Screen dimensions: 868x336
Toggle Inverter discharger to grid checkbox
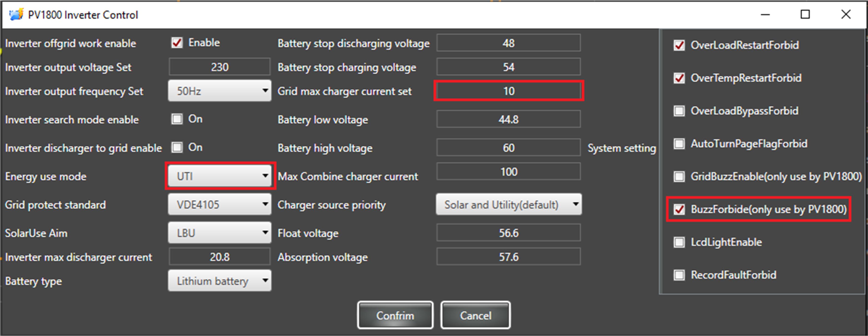tap(177, 147)
